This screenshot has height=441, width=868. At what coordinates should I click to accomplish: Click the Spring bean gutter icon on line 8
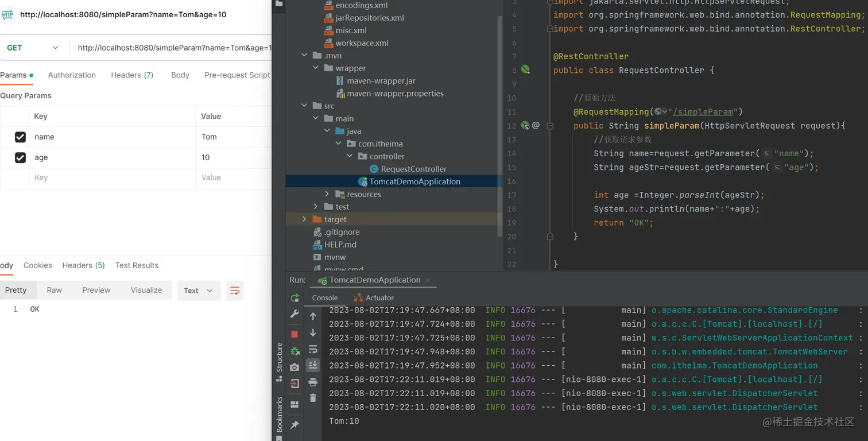point(525,69)
